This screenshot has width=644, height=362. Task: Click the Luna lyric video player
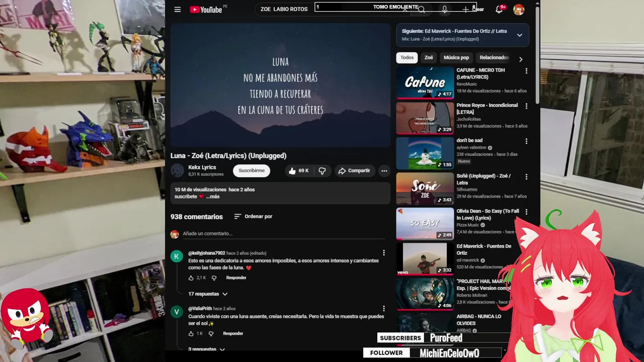[x=280, y=85]
